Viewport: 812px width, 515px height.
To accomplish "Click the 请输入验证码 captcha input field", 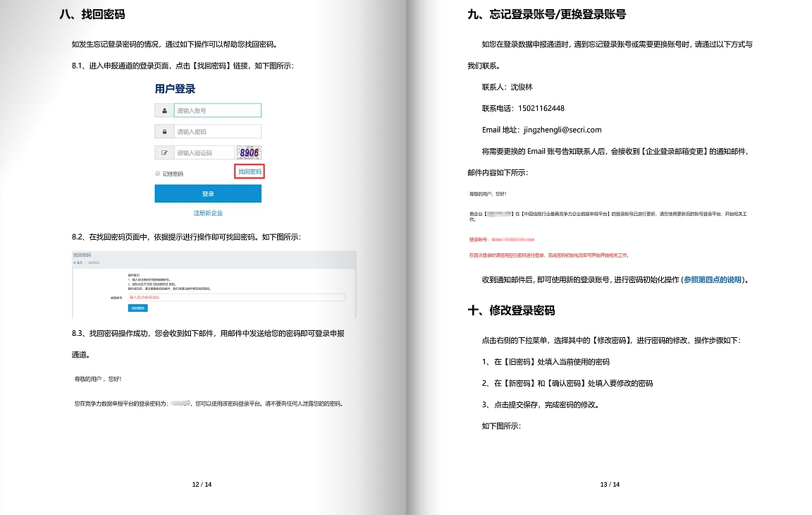I will coord(204,153).
